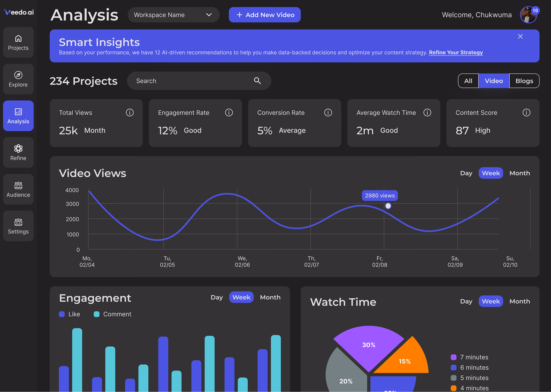Set Engagement range to Day
The height and width of the screenshot is (392, 551).
217,297
